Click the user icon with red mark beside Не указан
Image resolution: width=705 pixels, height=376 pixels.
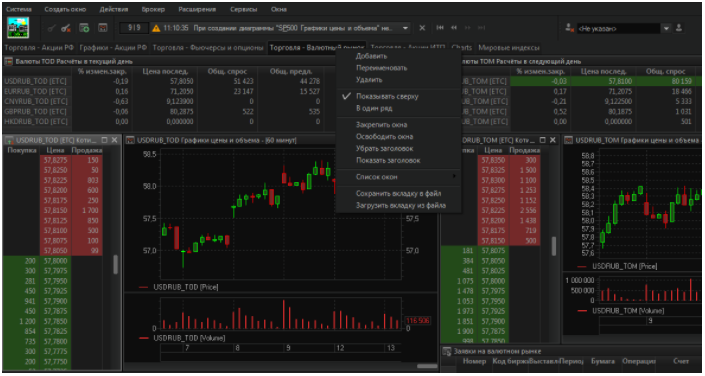coord(570,28)
